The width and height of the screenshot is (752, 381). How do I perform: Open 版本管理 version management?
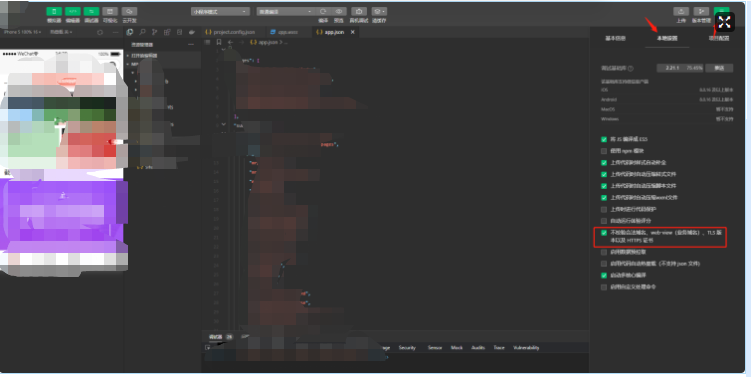(701, 12)
